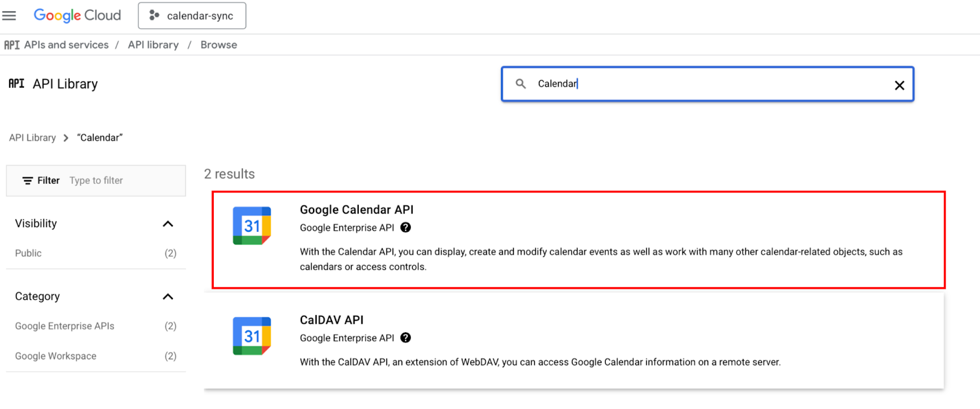The image size is (980, 409).
Task: Open the calendar-sync project selector
Action: tap(192, 16)
